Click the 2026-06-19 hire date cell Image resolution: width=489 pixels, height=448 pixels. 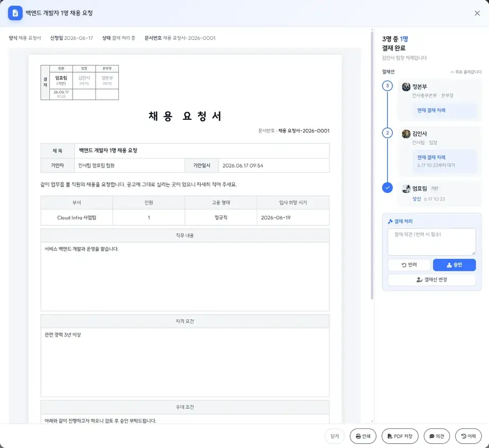coord(293,217)
